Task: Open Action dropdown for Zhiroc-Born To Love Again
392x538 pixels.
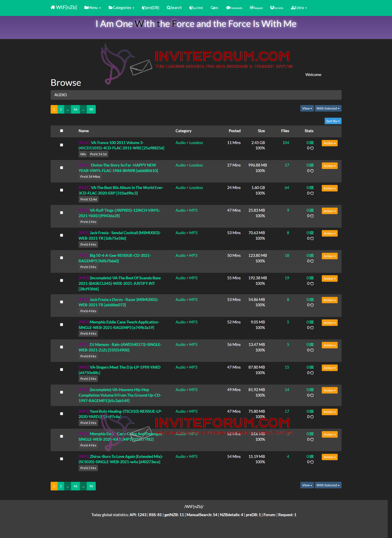Action: point(330,457)
